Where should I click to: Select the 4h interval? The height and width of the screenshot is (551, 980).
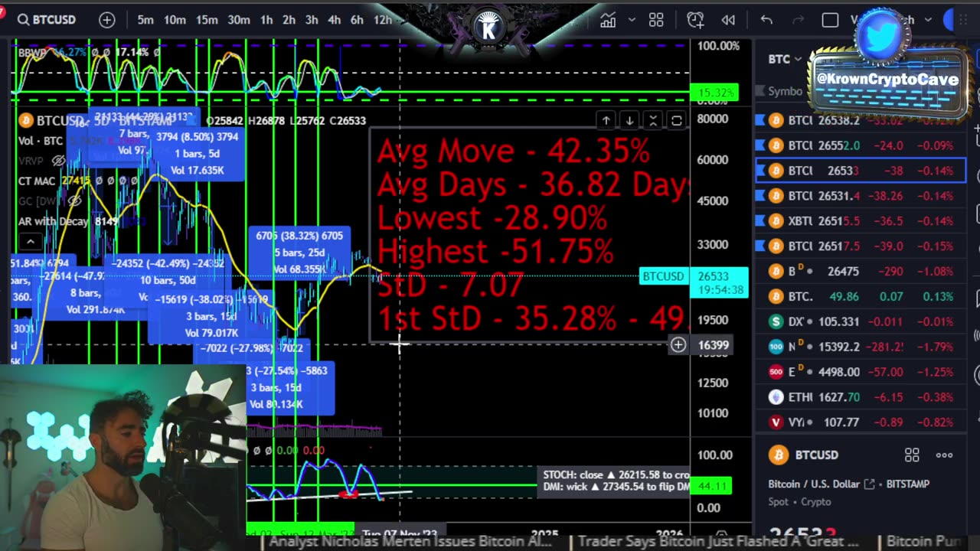click(x=334, y=20)
